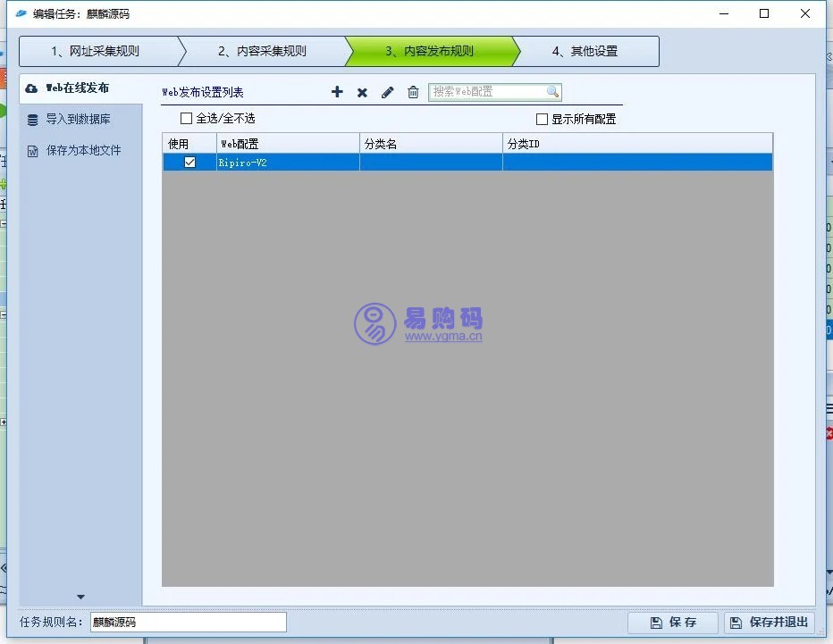Open 保存为本地文件 sidebar option

pos(83,150)
